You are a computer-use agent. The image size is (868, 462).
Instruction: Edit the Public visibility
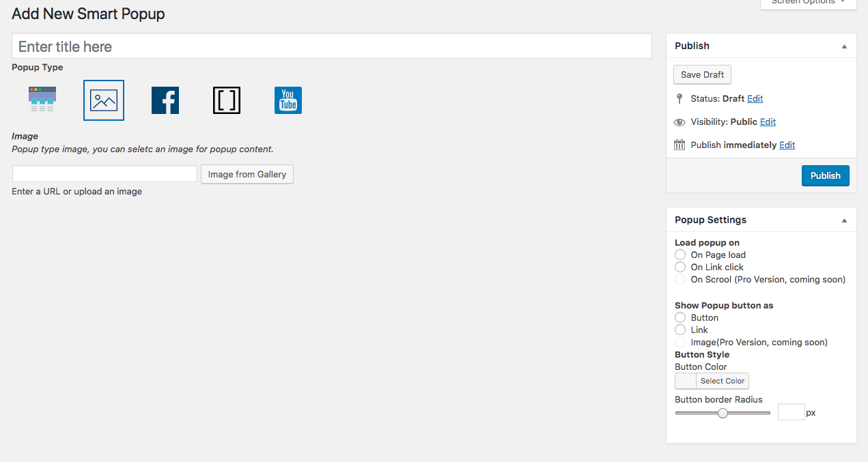768,122
